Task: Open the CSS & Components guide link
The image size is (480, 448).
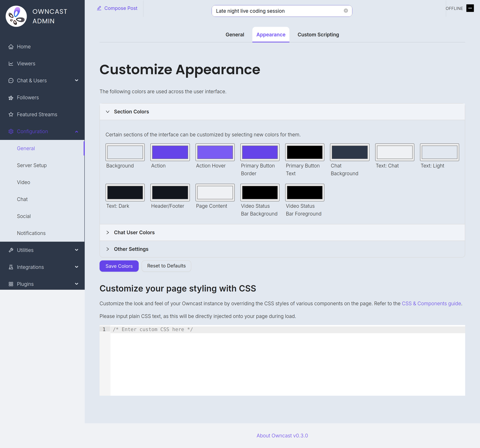Action: click(x=431, y=304)
